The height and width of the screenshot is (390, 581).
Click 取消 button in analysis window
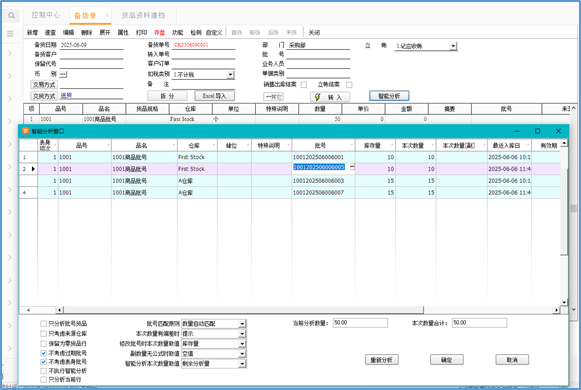(x=512, y=360)
